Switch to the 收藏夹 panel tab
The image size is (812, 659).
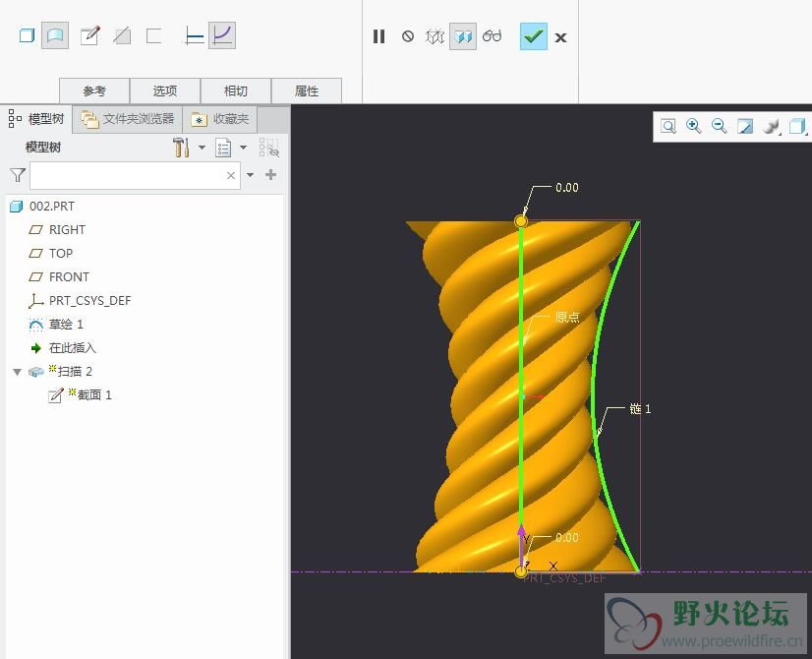coord(220,119)
